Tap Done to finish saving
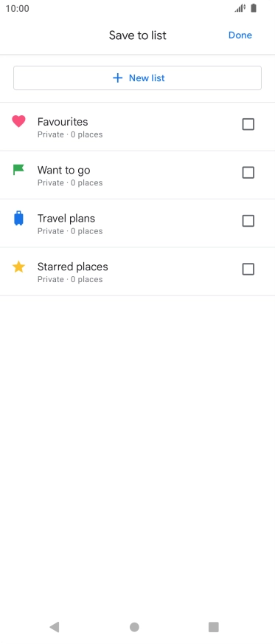The height and width of the screenshot is (644, 275). point(240,35)
